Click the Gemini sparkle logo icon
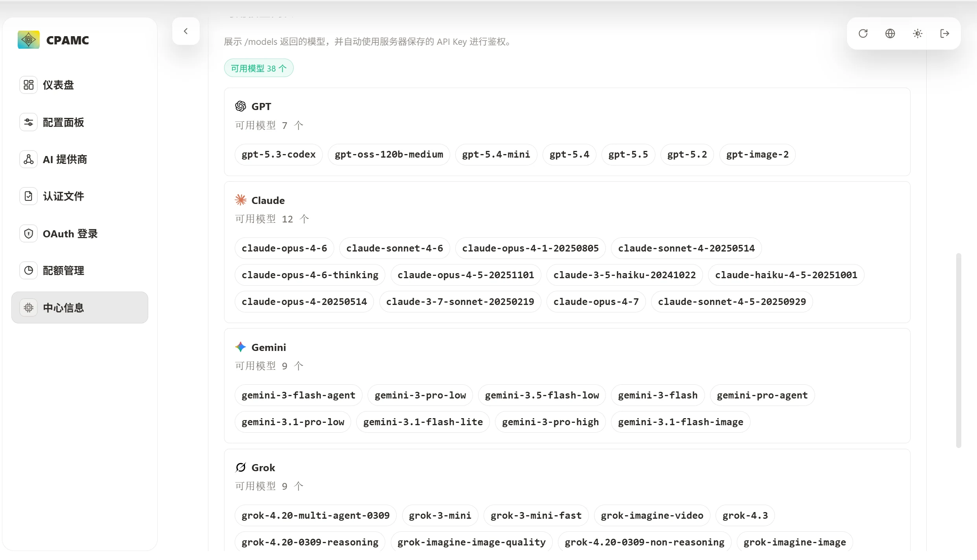 pos(241,347)
